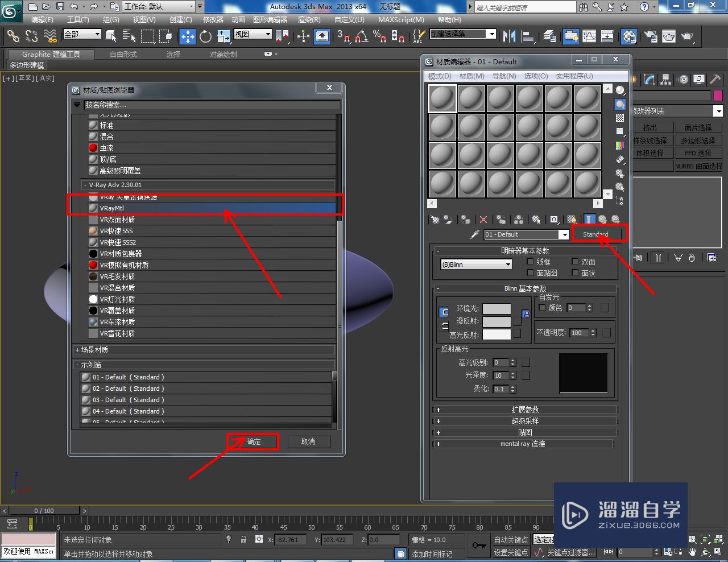Select VR灯光材质 in material list
This screenshot has height=562, width=728.
click(x=208, y=299)
